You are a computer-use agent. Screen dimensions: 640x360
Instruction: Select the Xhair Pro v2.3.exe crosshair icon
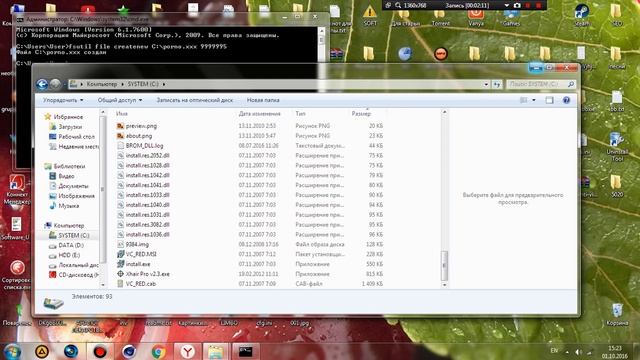coord(120,274)
